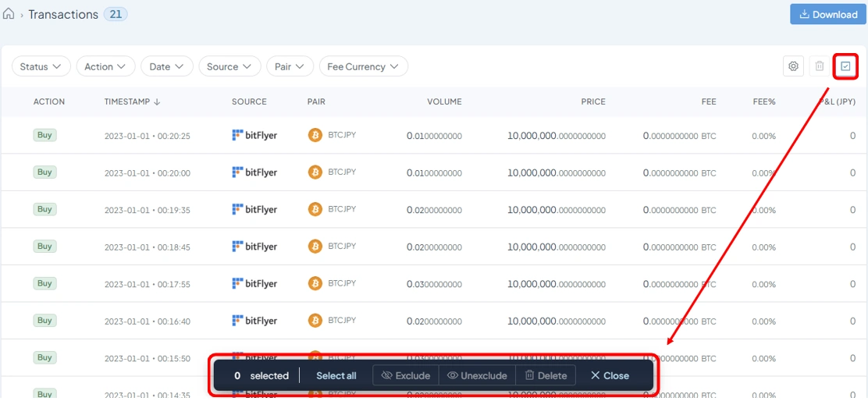Click the Buy tag in the 00:20:25 row
The image size is (868, 401).
(44, 135)
